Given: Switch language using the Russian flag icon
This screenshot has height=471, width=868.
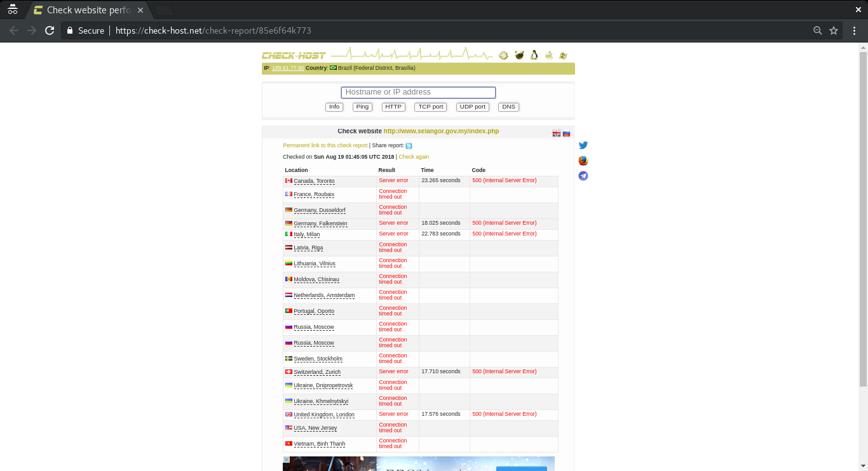Looking at the screenshot, I should tap(566, 133).
